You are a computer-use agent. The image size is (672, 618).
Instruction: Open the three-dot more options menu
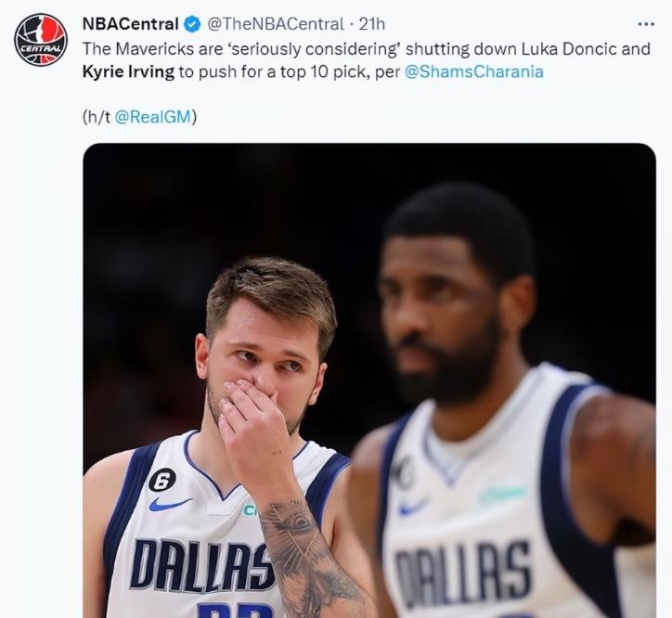(646, 23)
